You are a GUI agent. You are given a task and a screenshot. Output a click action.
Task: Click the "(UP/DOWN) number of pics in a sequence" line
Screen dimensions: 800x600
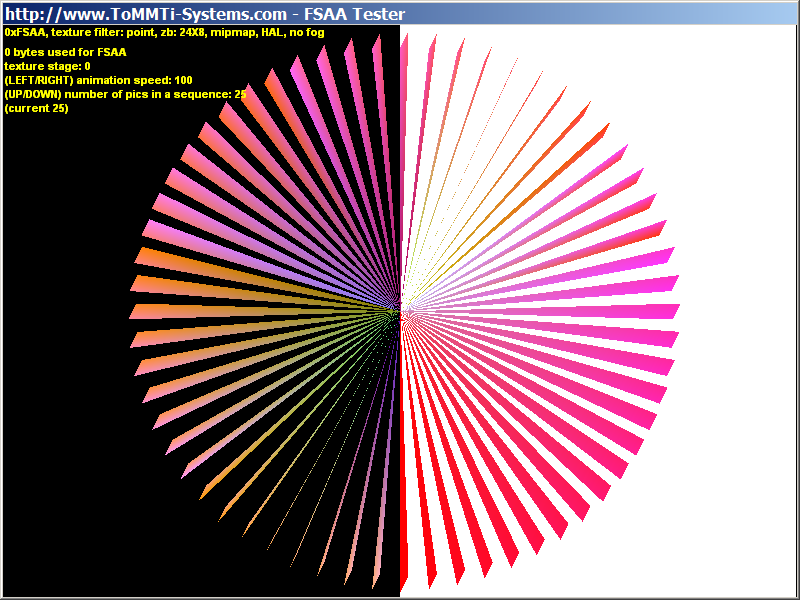point(126,94)
